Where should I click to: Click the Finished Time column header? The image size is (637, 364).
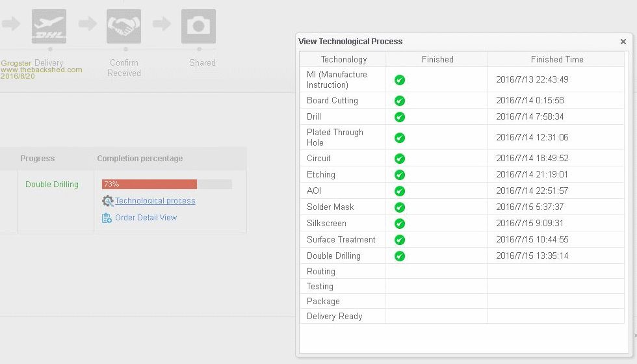click(556, 59)
